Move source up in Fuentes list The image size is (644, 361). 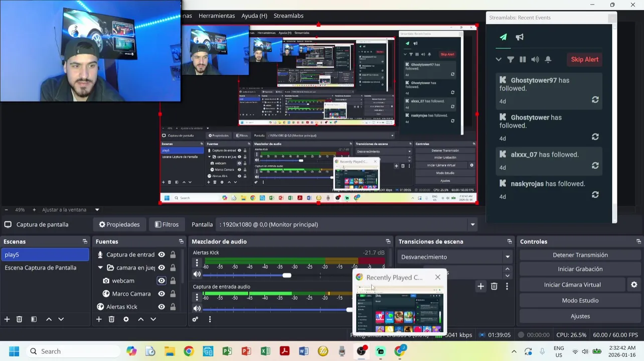tap(140, 319)
